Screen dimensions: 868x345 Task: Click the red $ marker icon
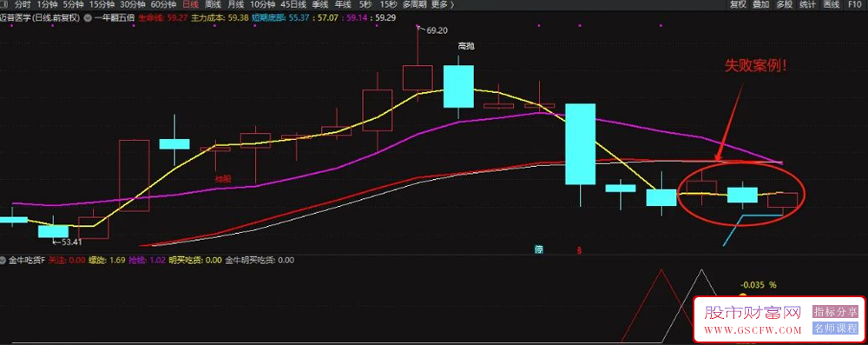[580, 250]
